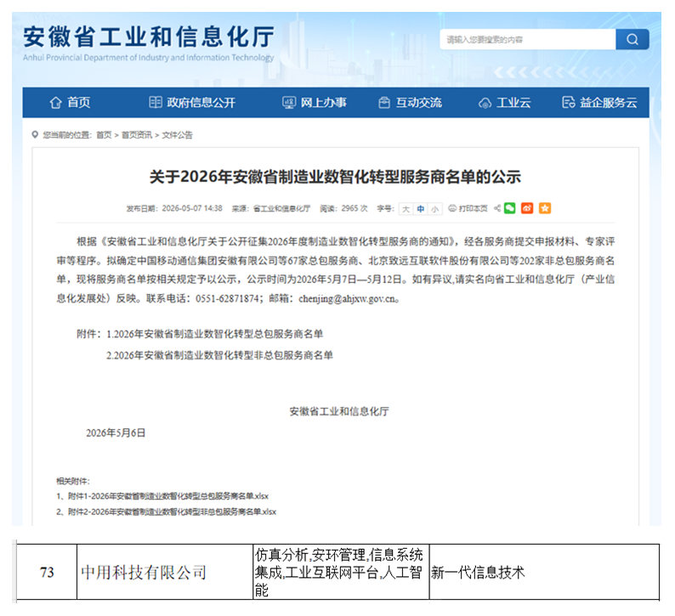
Task: Set font size to 大
Action: [x=406, y=209]
